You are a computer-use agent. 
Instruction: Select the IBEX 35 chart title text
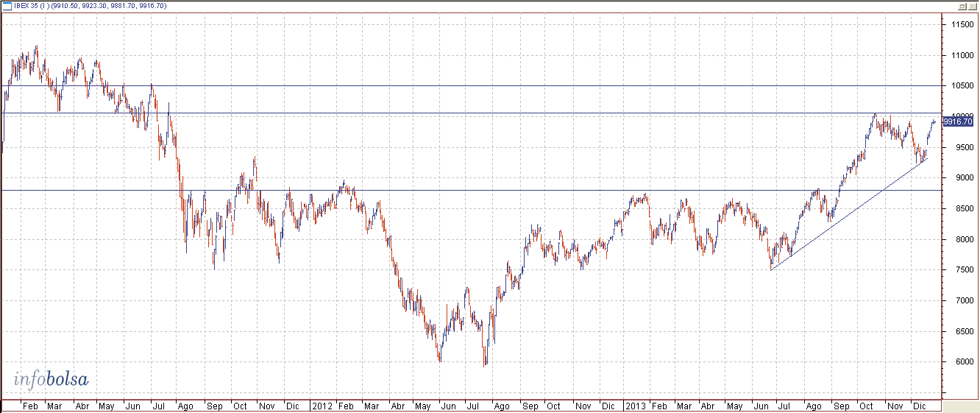(x=90, y=6)
